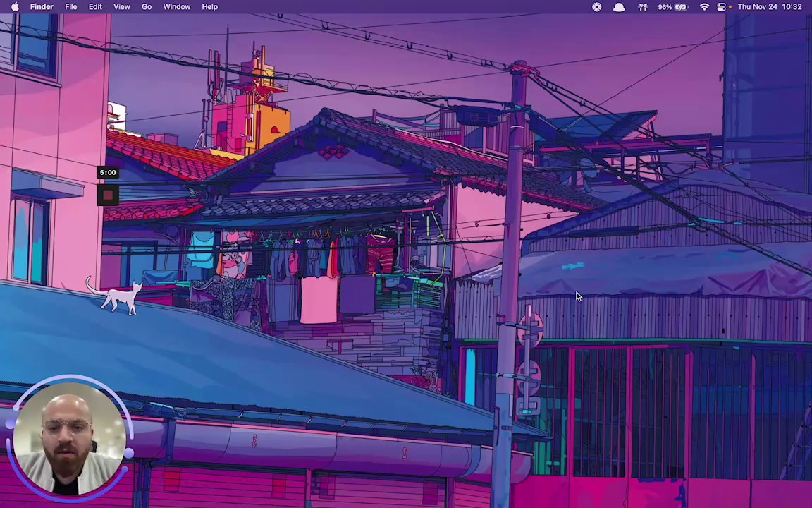The height and width of the screenshot is (508, 812).
Task: Click the circular webcam bubble
Action: point(69,439)
